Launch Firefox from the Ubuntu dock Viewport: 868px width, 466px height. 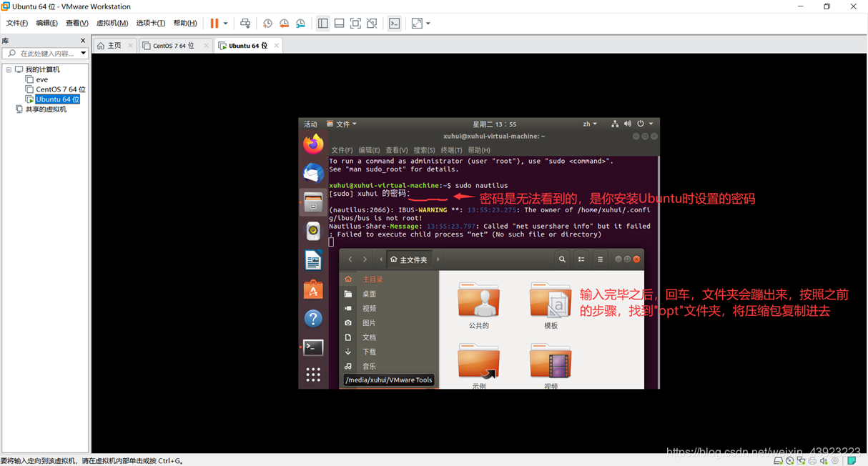point(313,144)
